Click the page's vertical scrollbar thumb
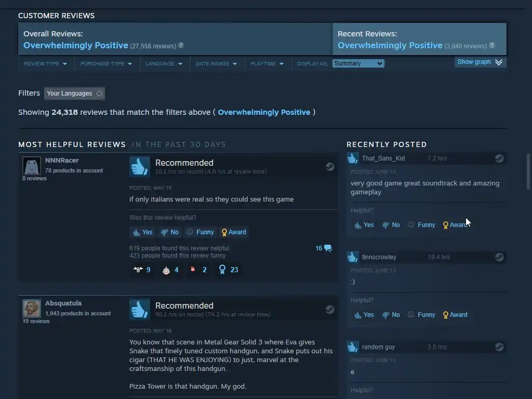The height and width of the screenshot is (399, 532). point(528,171)
